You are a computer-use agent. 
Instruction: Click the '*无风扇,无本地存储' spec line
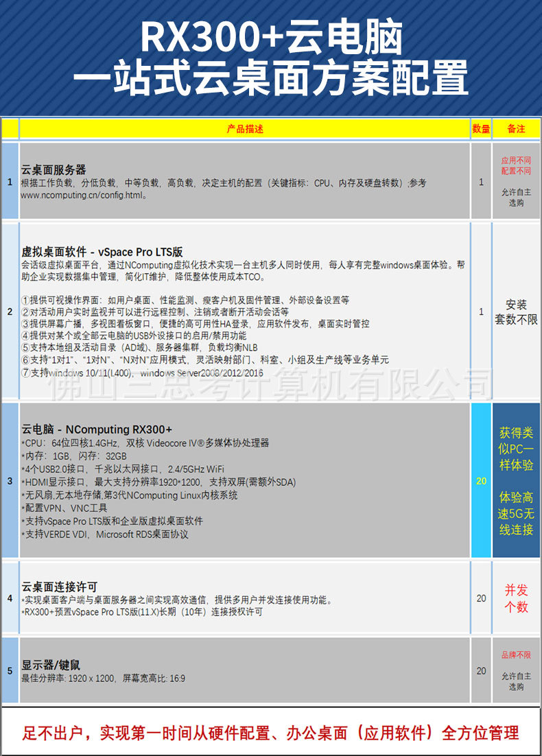pyautogui.click(x=129, y=495)
